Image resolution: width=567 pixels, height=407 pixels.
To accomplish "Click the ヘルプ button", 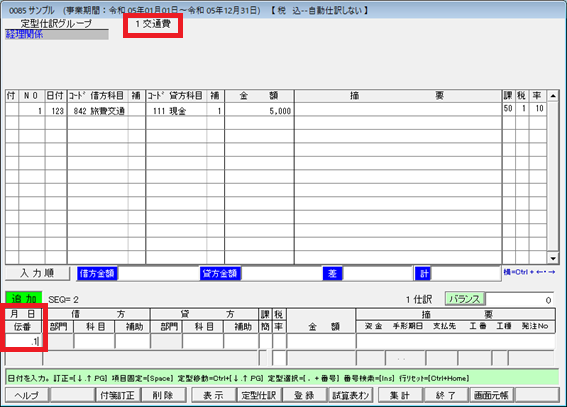I will click(x=27, y=395).
